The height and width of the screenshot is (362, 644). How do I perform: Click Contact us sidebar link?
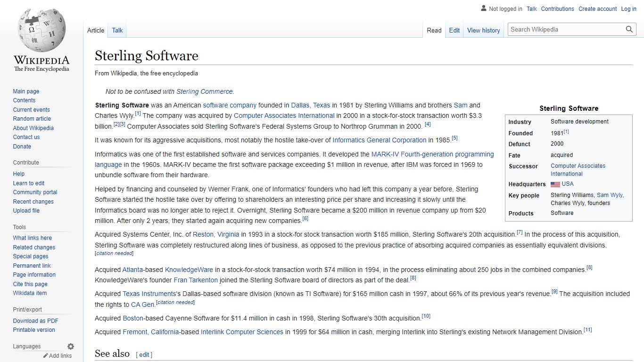[26, 137]
